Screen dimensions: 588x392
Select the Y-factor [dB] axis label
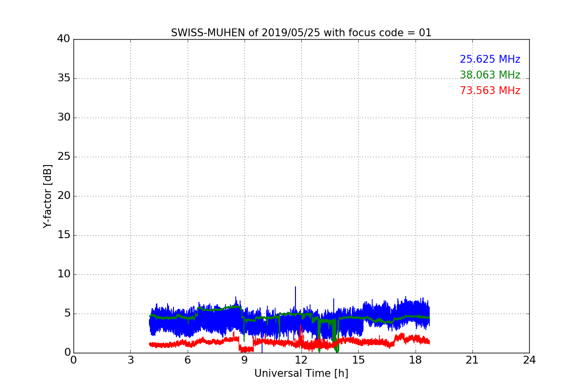click(x=48, y=196)
